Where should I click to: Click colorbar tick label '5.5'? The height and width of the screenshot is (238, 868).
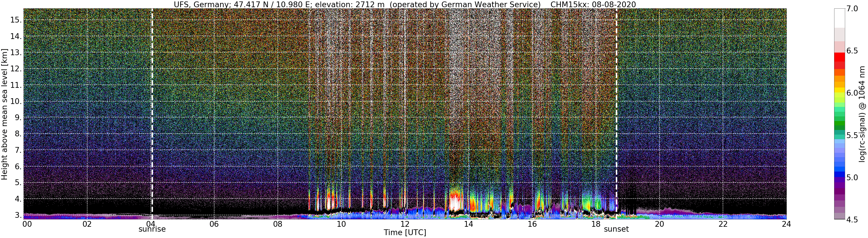click(x=852, y=135)
